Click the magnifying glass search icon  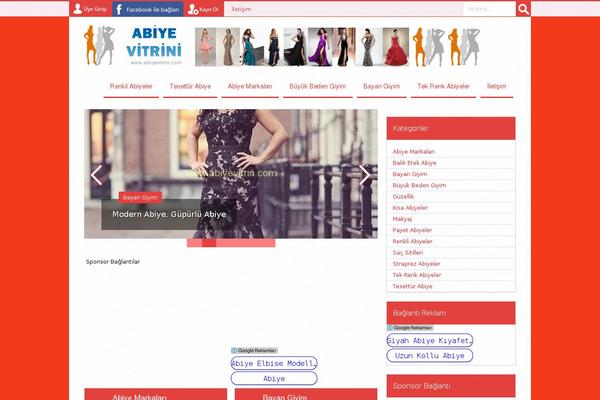tap(523, 9)
